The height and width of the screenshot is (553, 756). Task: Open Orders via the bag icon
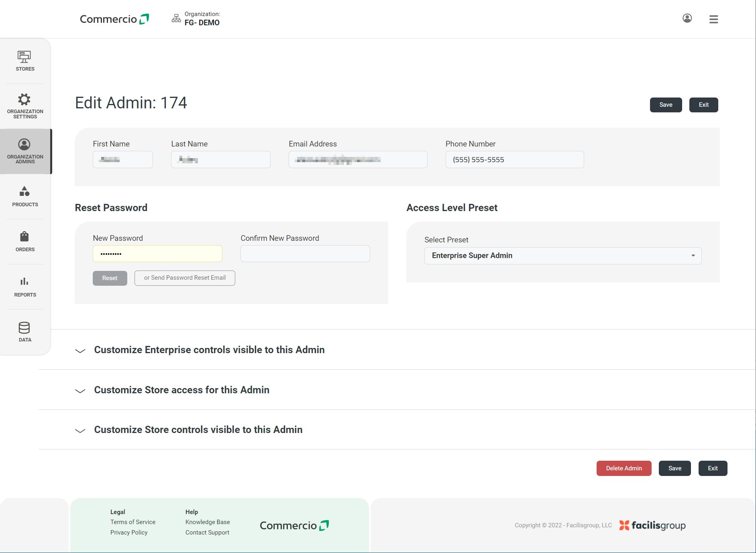click(24, 241)
